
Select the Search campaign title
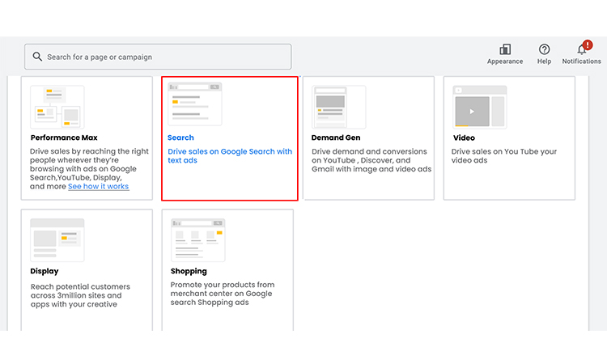(180, 138)
